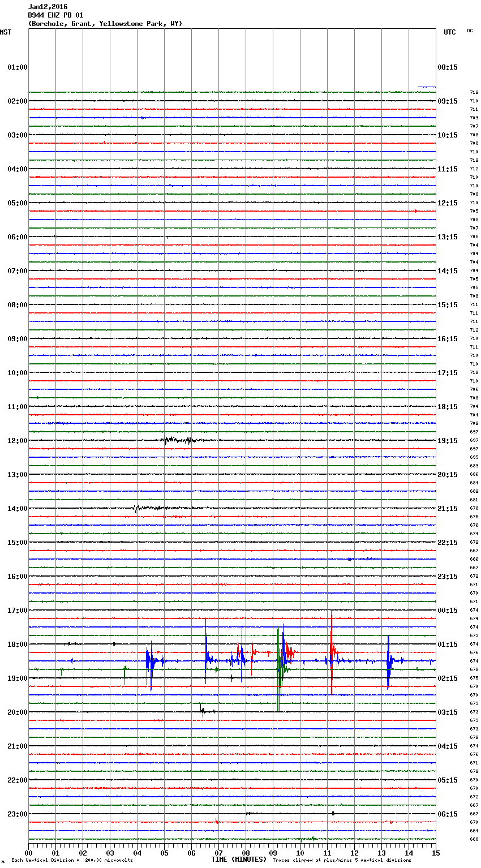Viewport: 481px width, 868px height.
Task: Click the '06:15' UTC time label
Action: (448, 814)
